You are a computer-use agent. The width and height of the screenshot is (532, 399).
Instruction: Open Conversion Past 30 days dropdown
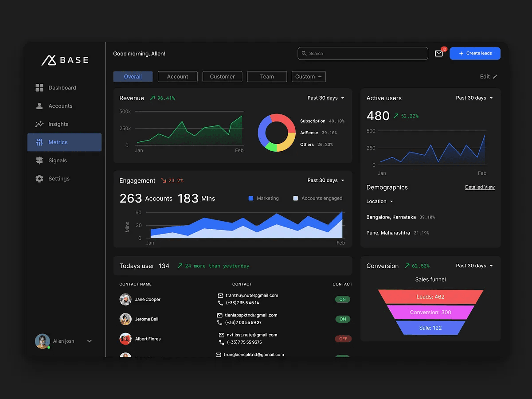click(x=474, y=266)
